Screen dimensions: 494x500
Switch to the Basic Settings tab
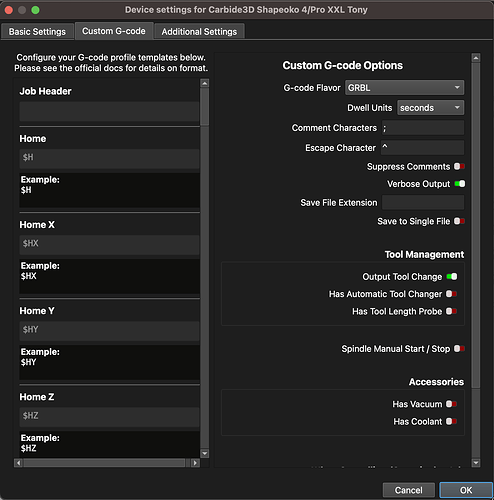point(37,32)
